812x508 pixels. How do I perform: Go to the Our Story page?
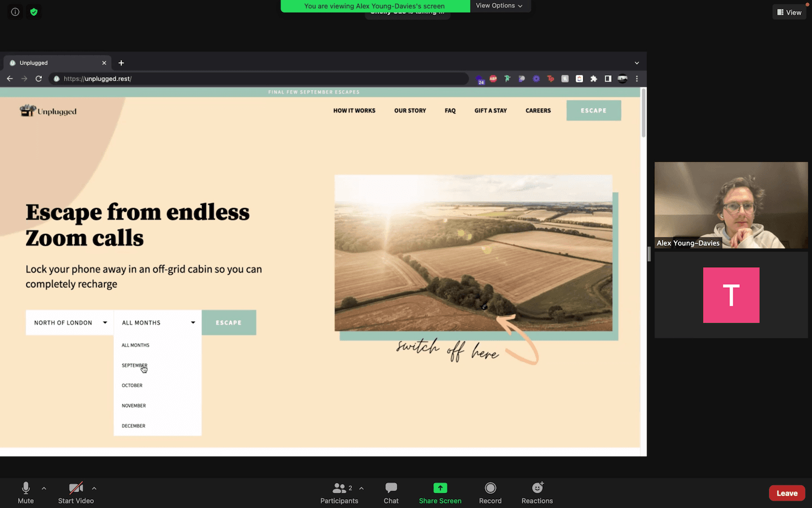click(410, 110)
